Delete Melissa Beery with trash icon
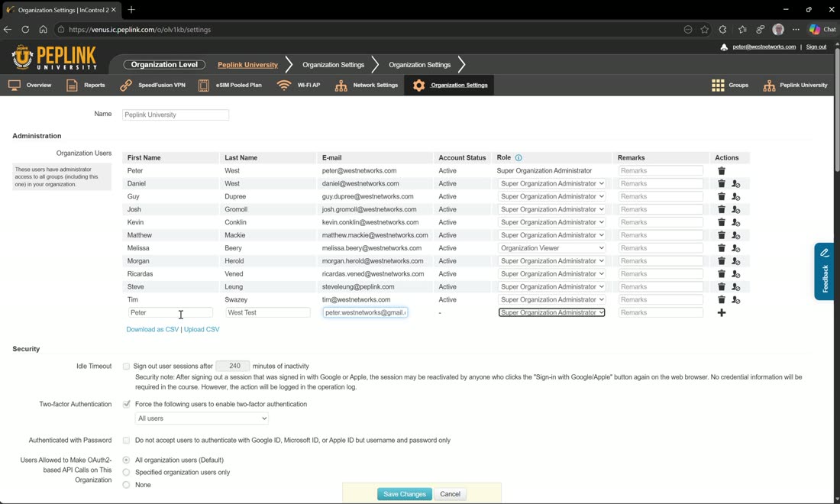This screenshot has height=504, width=840. (x=721, y=248)
